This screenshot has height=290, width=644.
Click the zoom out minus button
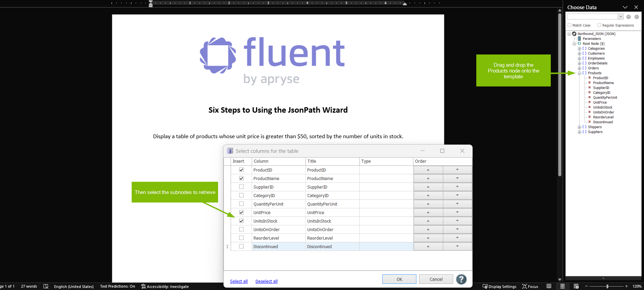click(586, 286)
